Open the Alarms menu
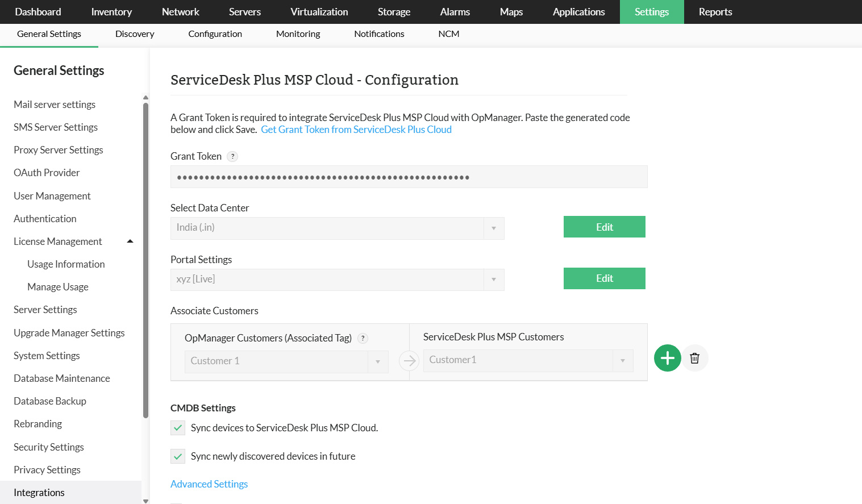The height and width of the screenshot is (504, 862). (x=455, y=11)
